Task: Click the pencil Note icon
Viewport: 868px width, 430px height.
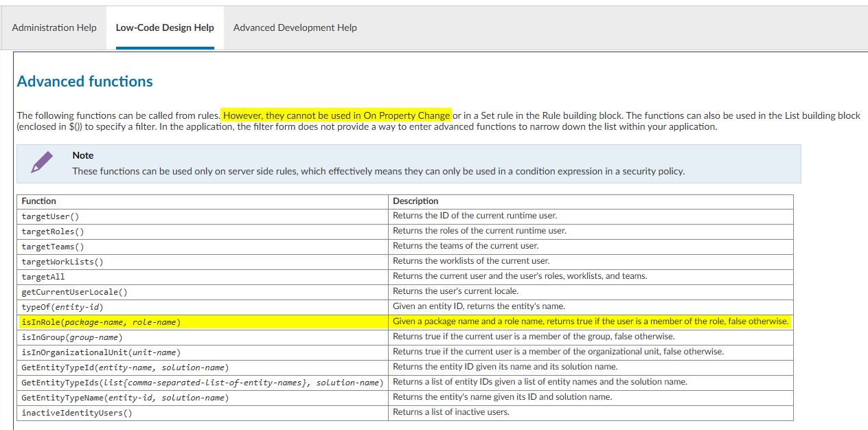Action: click(x=42, y=163)
